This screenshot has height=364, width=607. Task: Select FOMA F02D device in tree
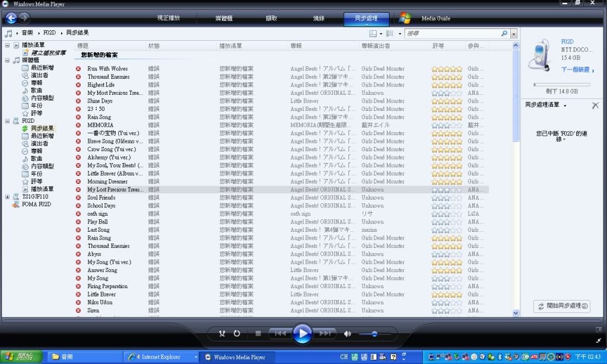pos(36,205)
